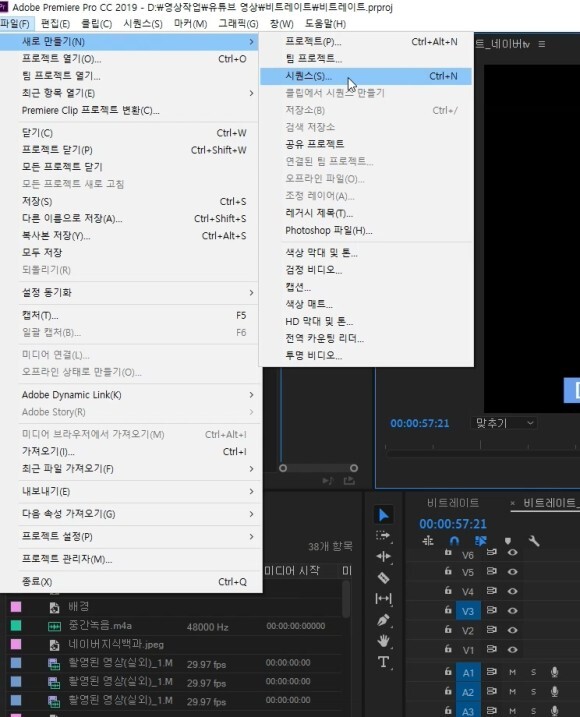Select the Razor tool

pyautogui.click(x=383, y=578)
